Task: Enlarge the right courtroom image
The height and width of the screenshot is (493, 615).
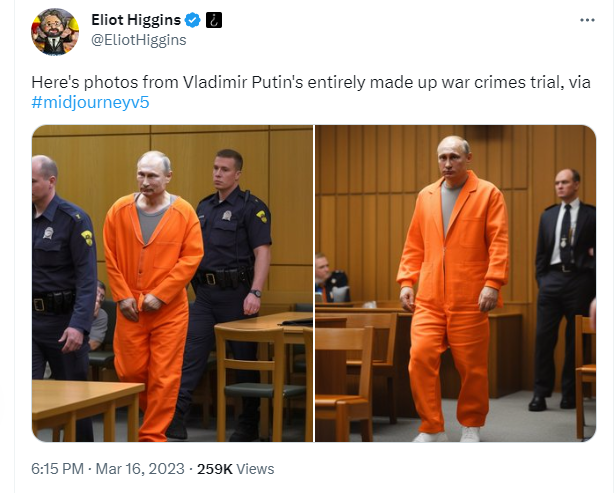Action: (456, 284)
